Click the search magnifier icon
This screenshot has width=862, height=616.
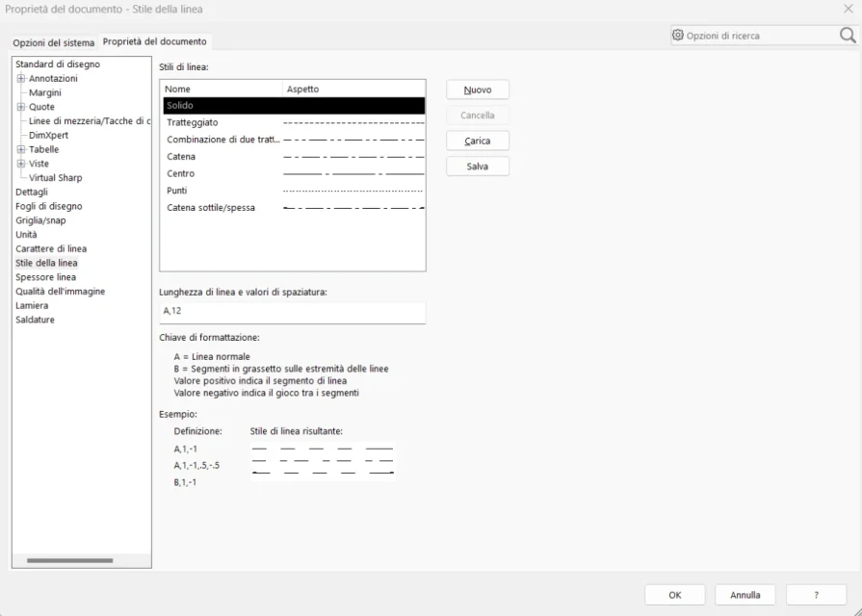click(847, 36)
